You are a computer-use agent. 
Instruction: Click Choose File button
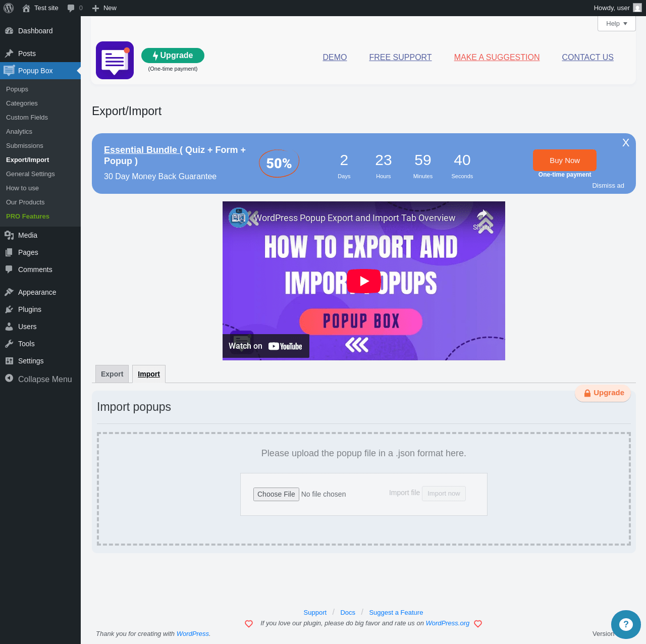276,494
